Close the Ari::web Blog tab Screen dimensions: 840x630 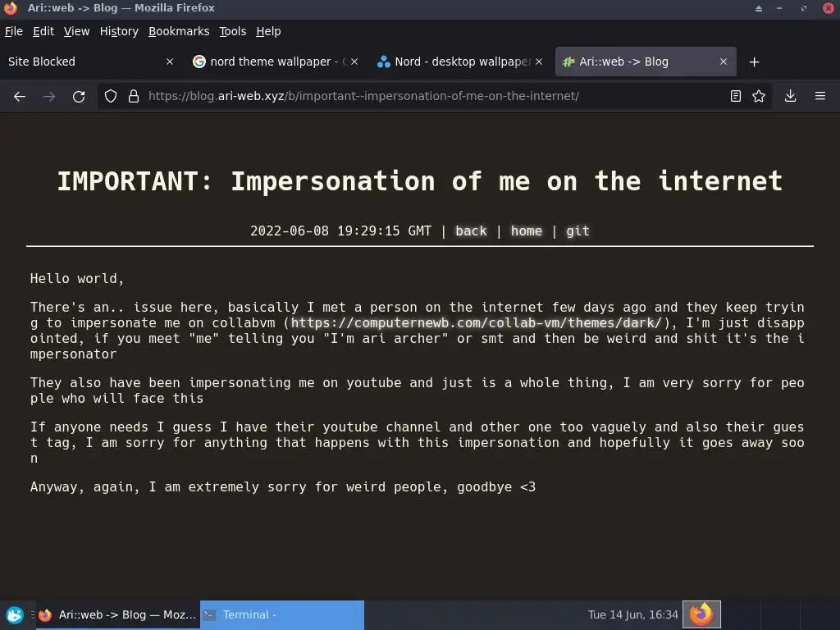[724, 62]
